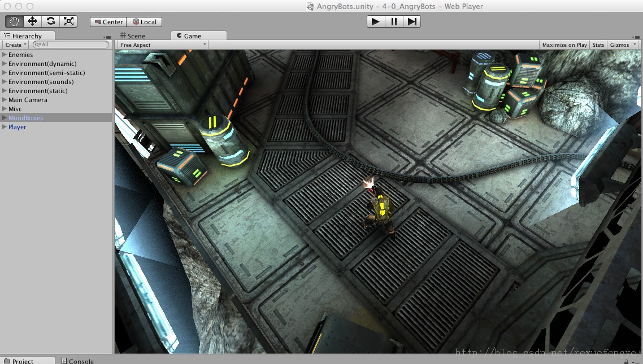This screenshot has height=364, width=643.
Task: Select the Scale tool
Action: (x=68, y=21)
